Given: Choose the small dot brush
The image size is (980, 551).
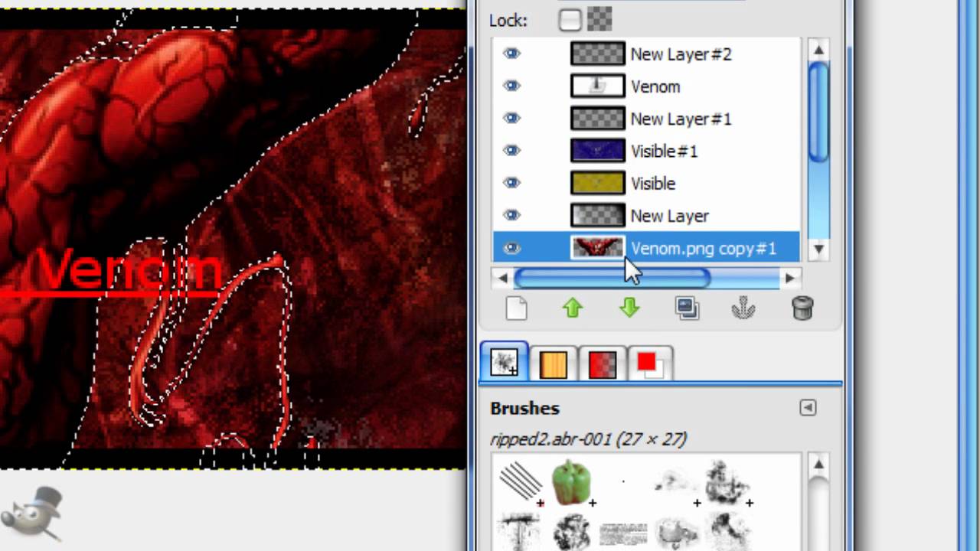Looking at the screenshot, I should click(x=623, y=482).
